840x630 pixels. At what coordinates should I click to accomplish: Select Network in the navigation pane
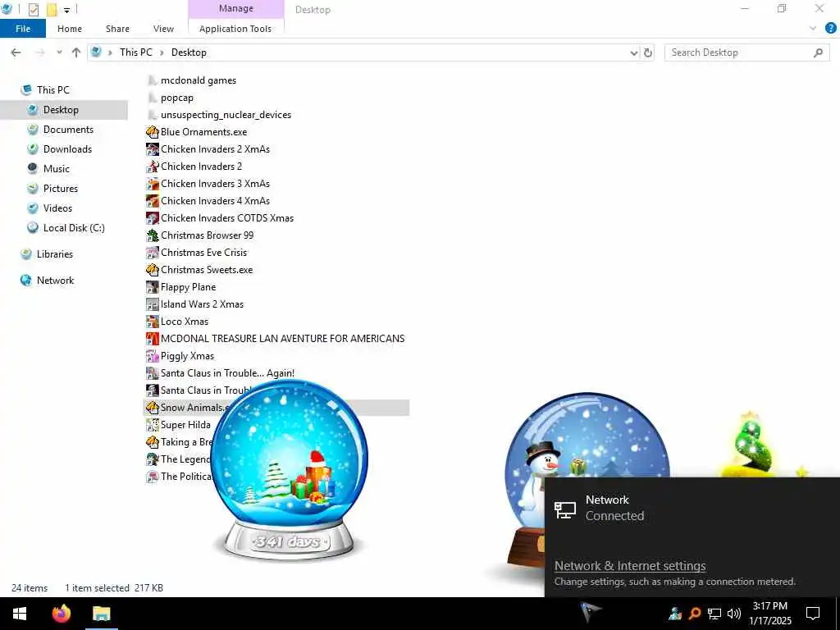pos(55,281)
